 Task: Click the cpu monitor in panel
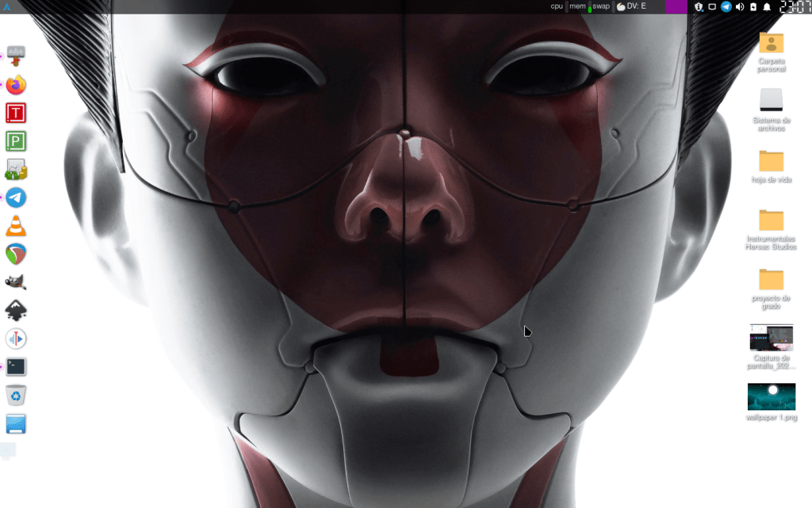tap(557, 7)
